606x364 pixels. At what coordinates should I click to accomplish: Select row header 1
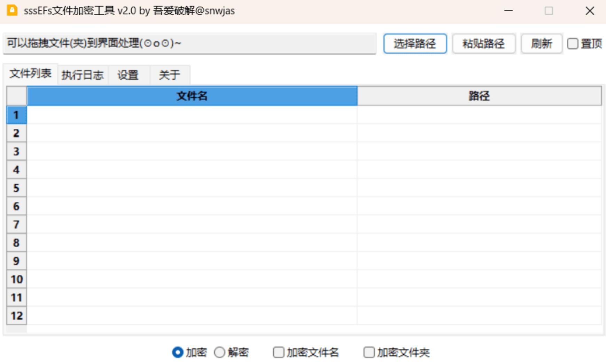tap(16, 115)
